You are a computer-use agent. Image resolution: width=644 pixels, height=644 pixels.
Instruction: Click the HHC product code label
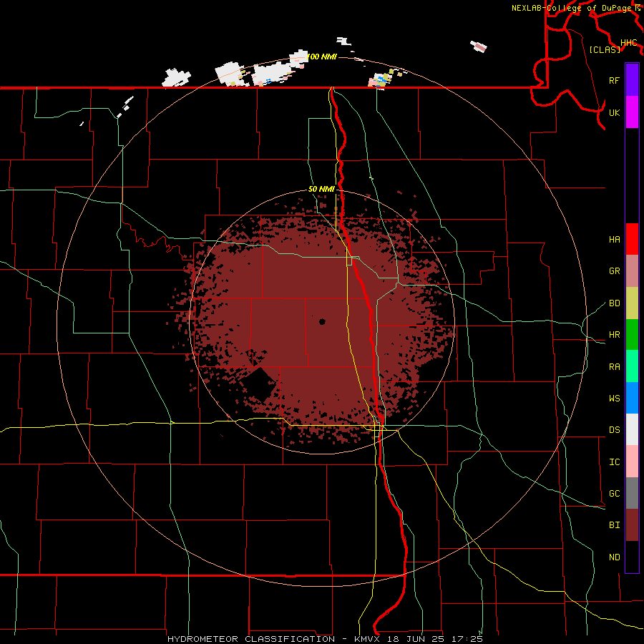click(x=629, y=42)
